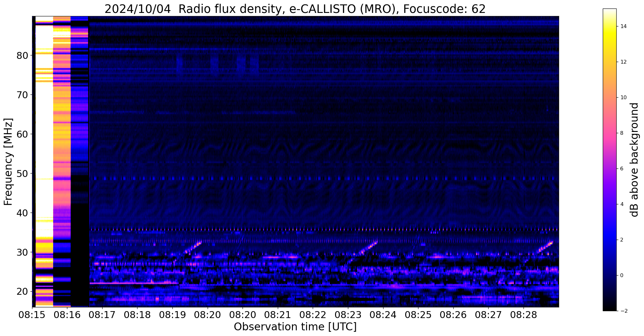Select the 08:25 time tick label
Screen dimensions: 644x336
click(418, 315)
